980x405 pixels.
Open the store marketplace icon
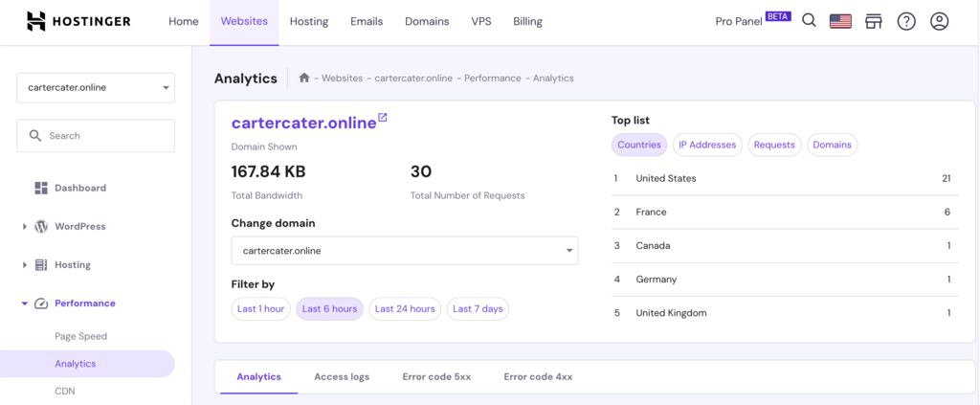tap(873, 21)
